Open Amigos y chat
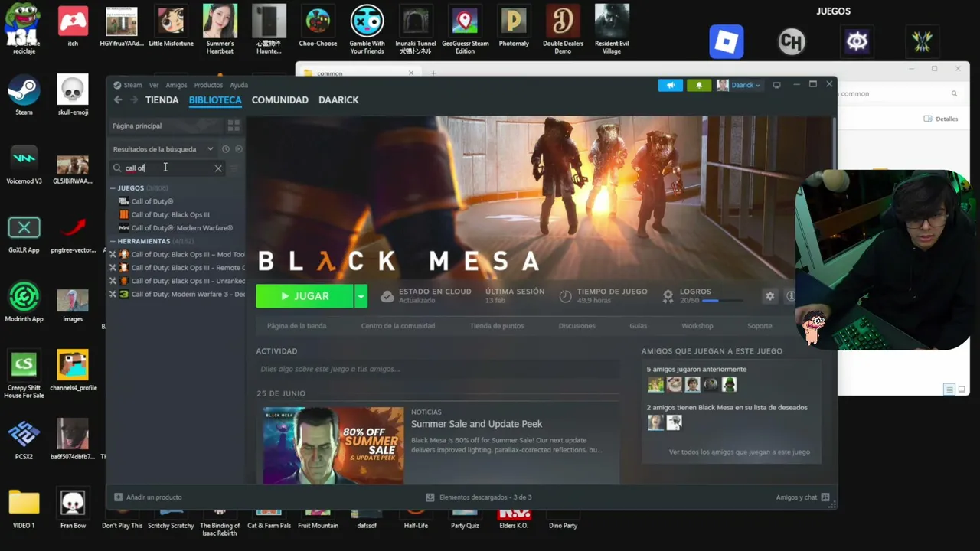 [x=802, y=497]
